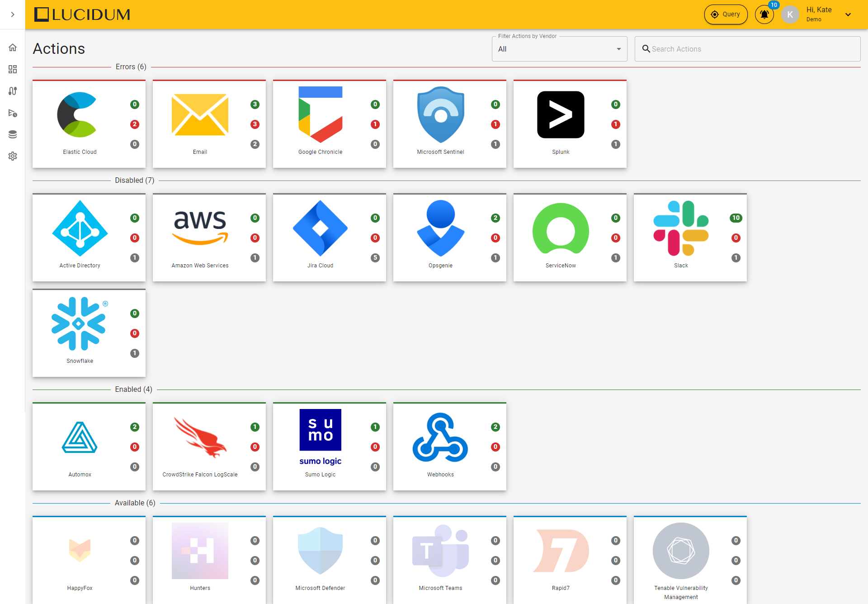Open the Google Chronicle action card
The width and height of the screenshot is (868, 604).
pos(330,124)
